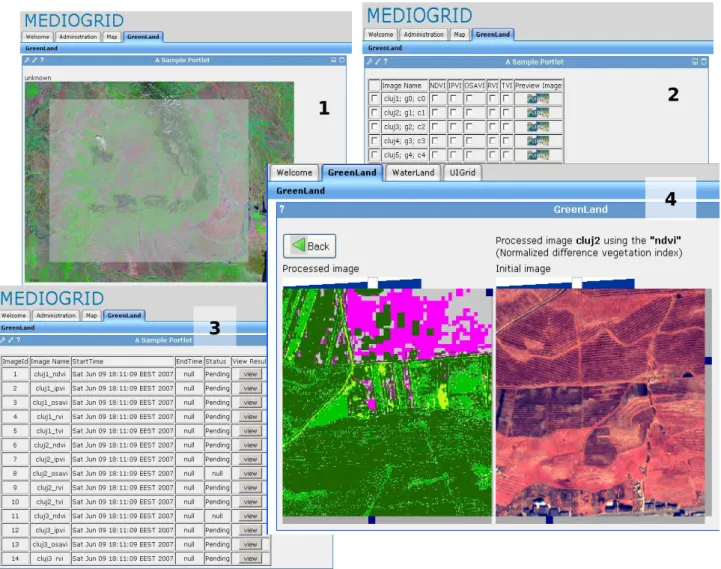721x569 pixels.
Task: Click the cluj1_tvi image name cell
Action: 50,431
